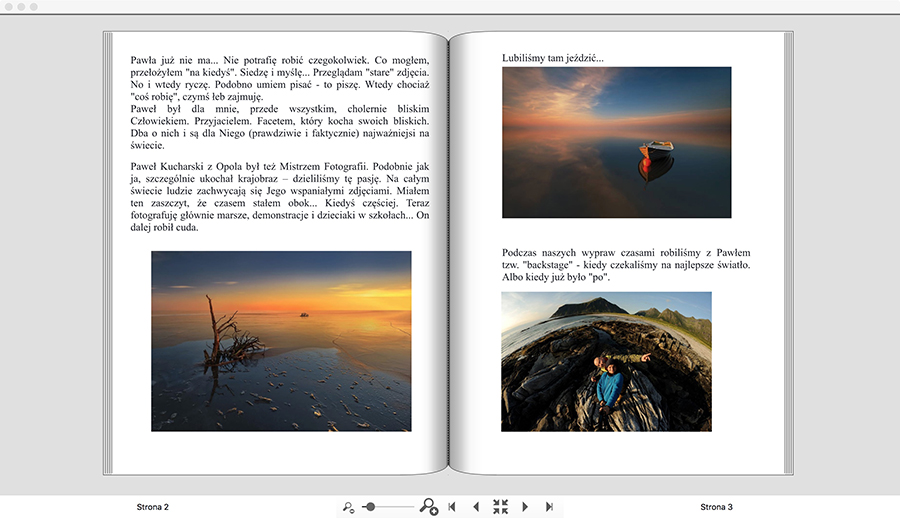Click the "Strona 3" page label
The image size is (900, 518).
coord(716,507)
